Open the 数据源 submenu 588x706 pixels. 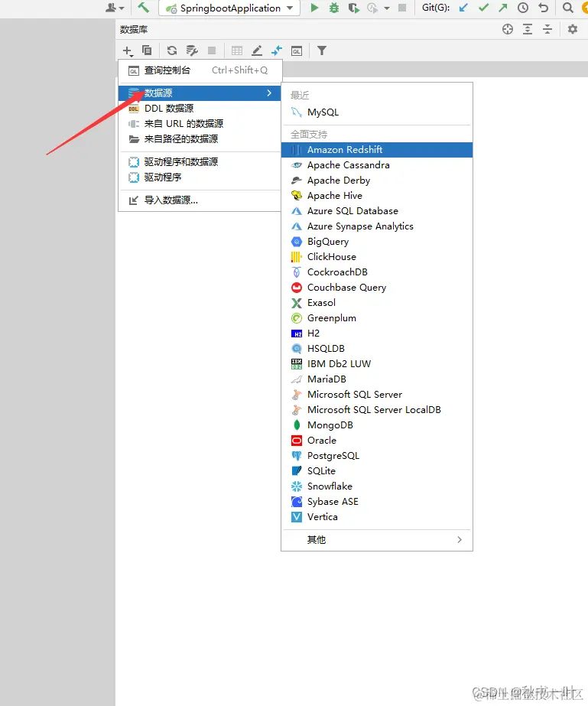pyautogui.click(x=200, y=93)
